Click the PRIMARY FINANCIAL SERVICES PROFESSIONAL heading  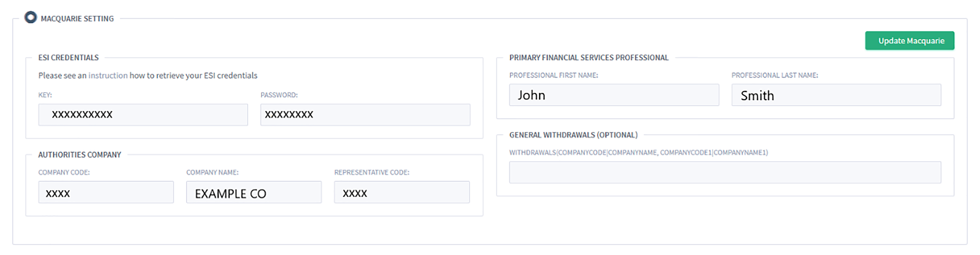589,58
